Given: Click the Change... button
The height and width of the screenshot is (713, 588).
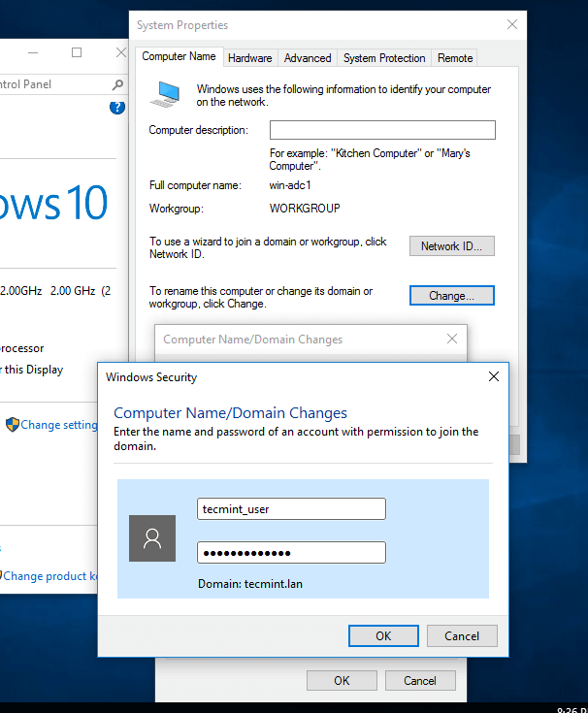Looking at the screenshot, I should point(451,296).
